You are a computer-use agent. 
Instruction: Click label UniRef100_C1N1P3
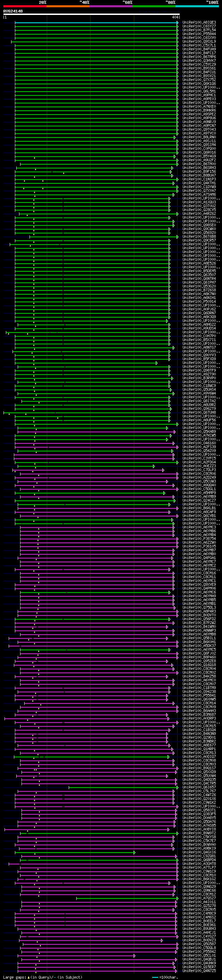[x=199, y=179]
